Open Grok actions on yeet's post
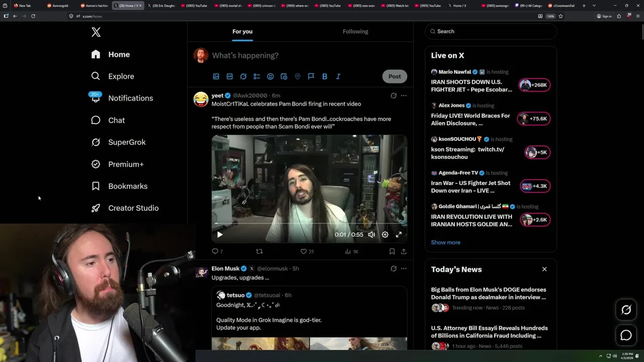The width and height of the screenshot is (644, 362). tap(393, 96)
